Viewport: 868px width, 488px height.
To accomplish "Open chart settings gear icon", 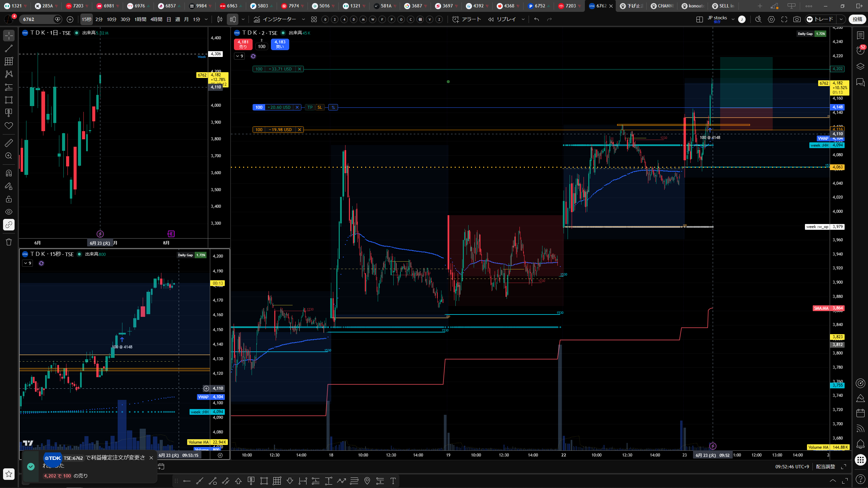I will 771,19.
